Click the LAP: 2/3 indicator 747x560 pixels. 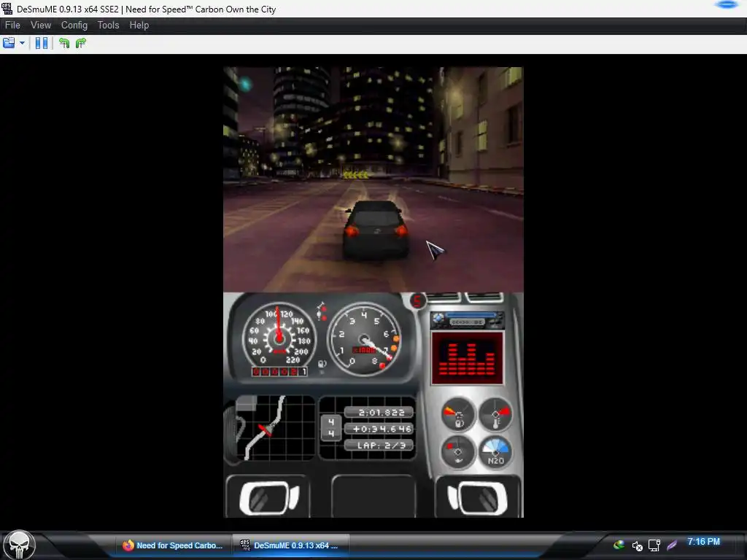(x=379, y=446)
